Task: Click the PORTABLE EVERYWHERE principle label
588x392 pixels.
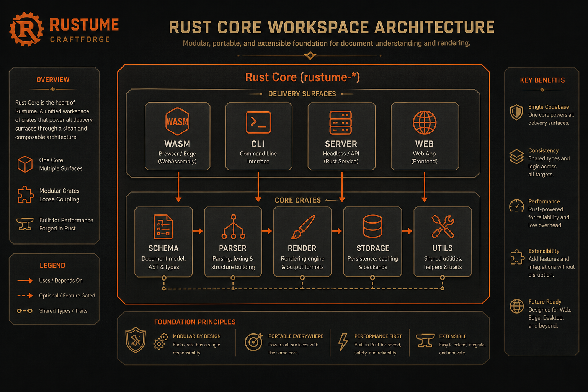Action: pyautogui.click(x=296, y=336)
